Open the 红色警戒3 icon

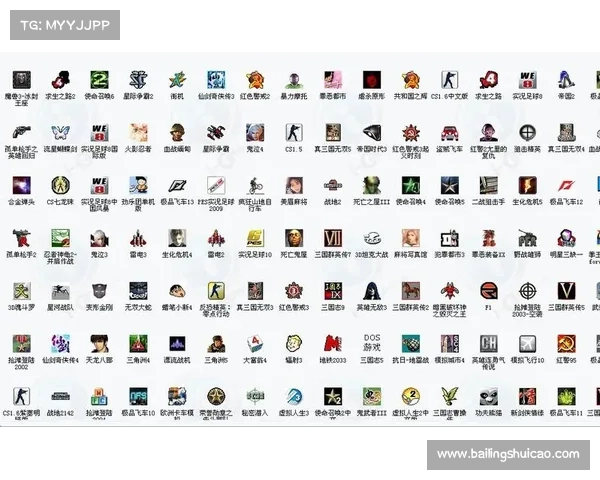[294, 291]
